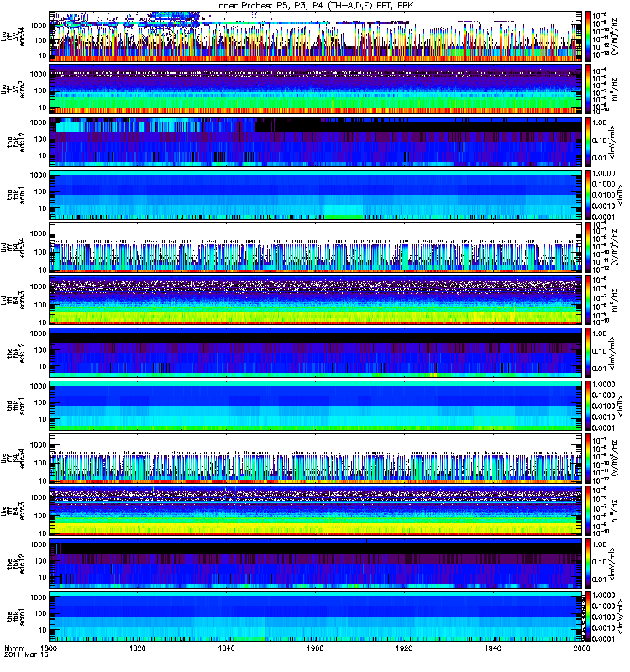
Task: Click the bottom the fbk scm1 panel
Action: (x=316, y=617)
